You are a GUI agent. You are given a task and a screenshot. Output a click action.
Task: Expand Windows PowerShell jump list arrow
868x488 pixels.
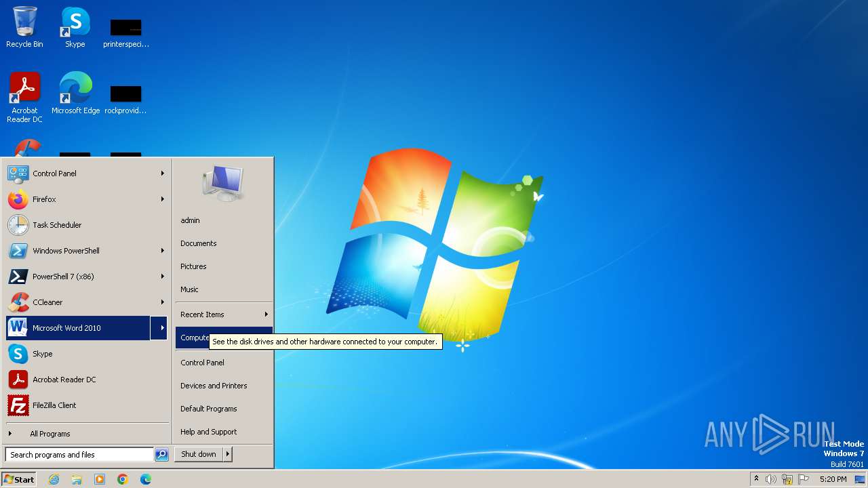(x=163, y=251)
